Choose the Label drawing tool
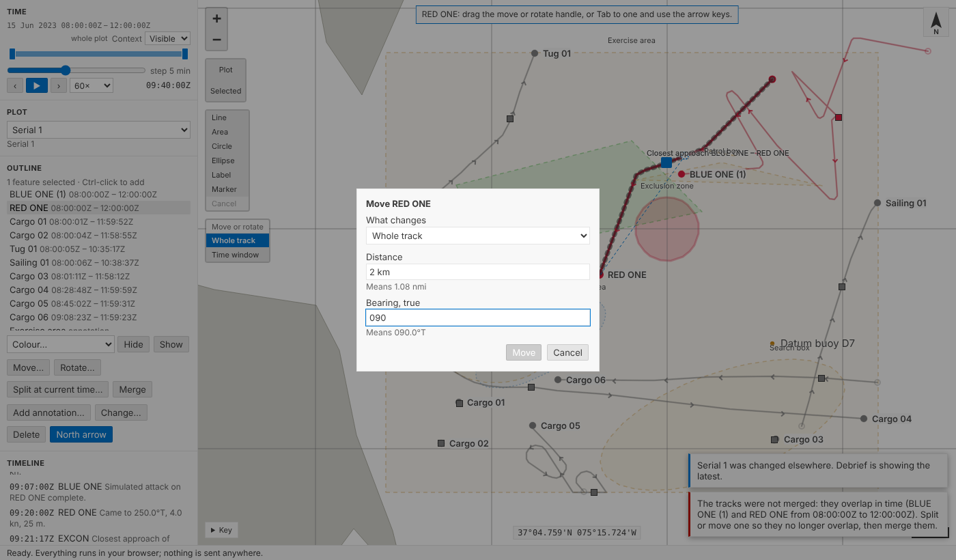Screen dimensions: 956x560 227,175
